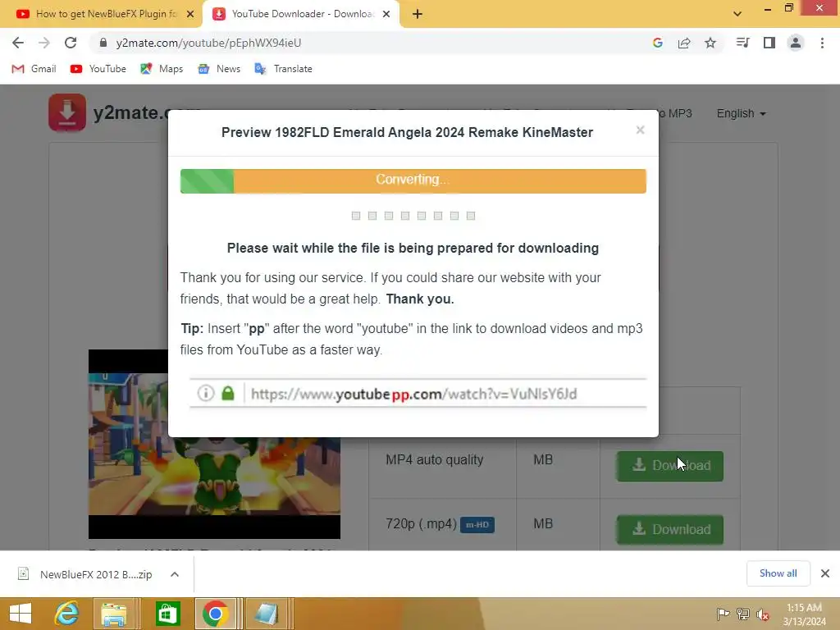Viewport: 840px width, 630px height.
Task: Close the NewBlueFX Plugin tab
Action: click(190, 14)
